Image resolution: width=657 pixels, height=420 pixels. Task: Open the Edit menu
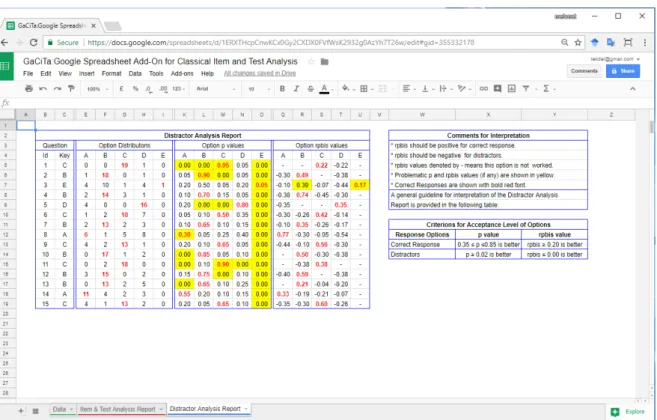[x=46, y=73]
